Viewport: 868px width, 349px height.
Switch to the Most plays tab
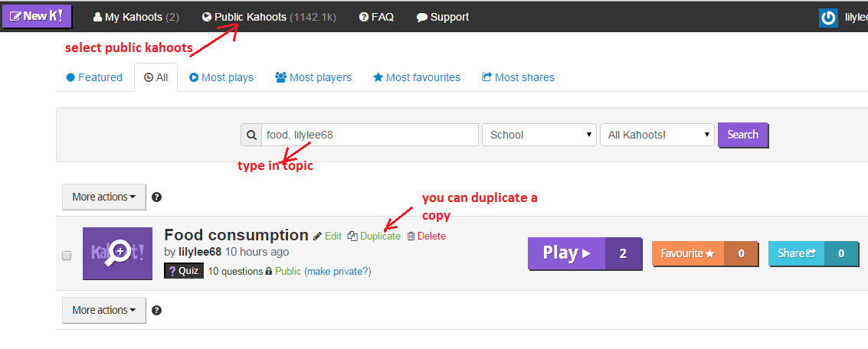221,77
